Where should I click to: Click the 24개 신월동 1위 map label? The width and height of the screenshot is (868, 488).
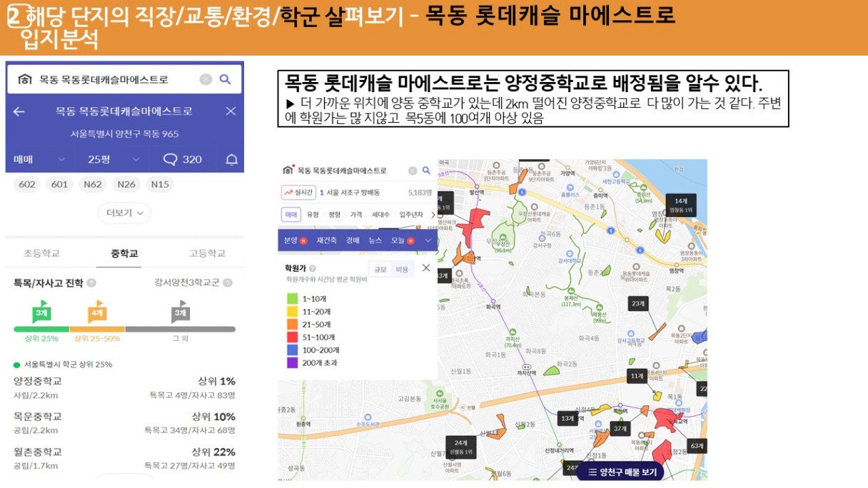point(460,447)
